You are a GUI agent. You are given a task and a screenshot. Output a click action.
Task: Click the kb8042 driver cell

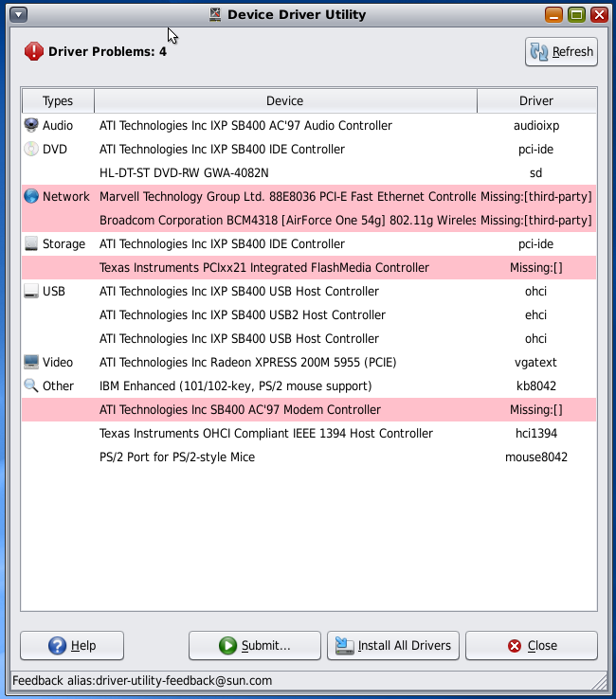coord(536,385)
